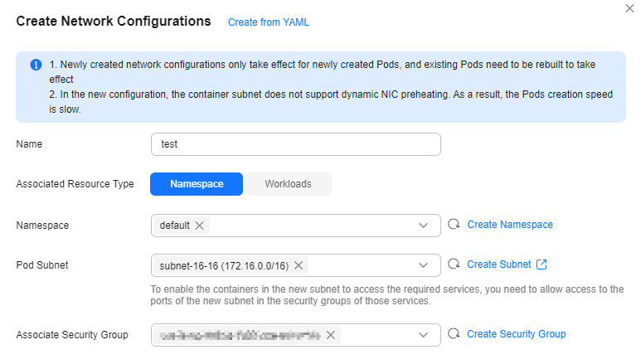Close the Create Network Configurations dialog
The height and width of the screenshot is (364, 641).
[x=629, y=8]
